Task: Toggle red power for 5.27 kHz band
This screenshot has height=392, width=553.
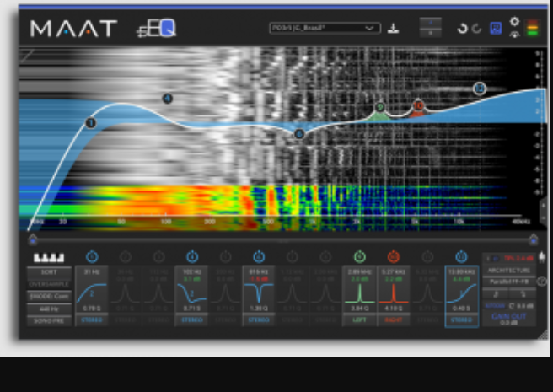Action: 393,256
